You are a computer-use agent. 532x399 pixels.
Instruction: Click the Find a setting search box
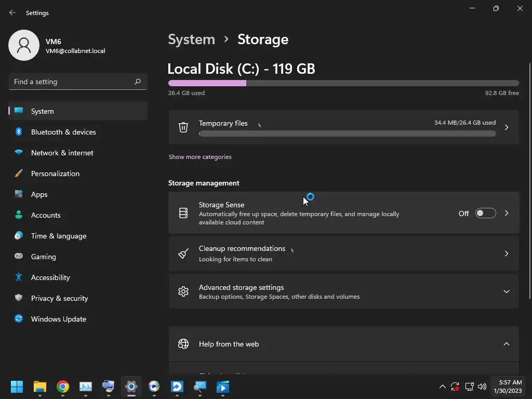[x=72, y=82]
